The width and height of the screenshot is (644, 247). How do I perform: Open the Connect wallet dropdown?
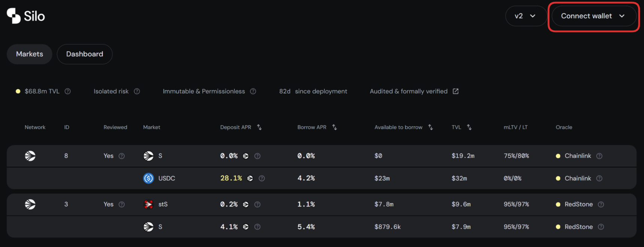593,16
